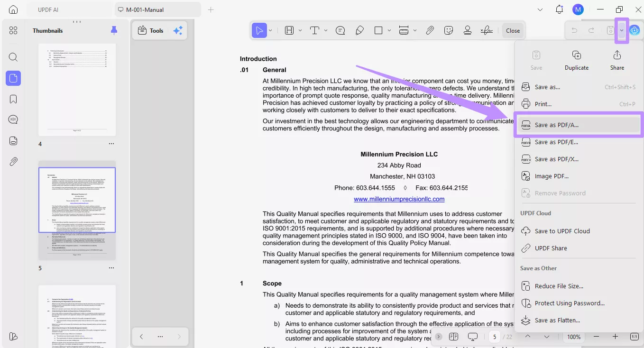Open the Comments panel in the sidebar
644x348 pixels.
(x=13, y=119)
